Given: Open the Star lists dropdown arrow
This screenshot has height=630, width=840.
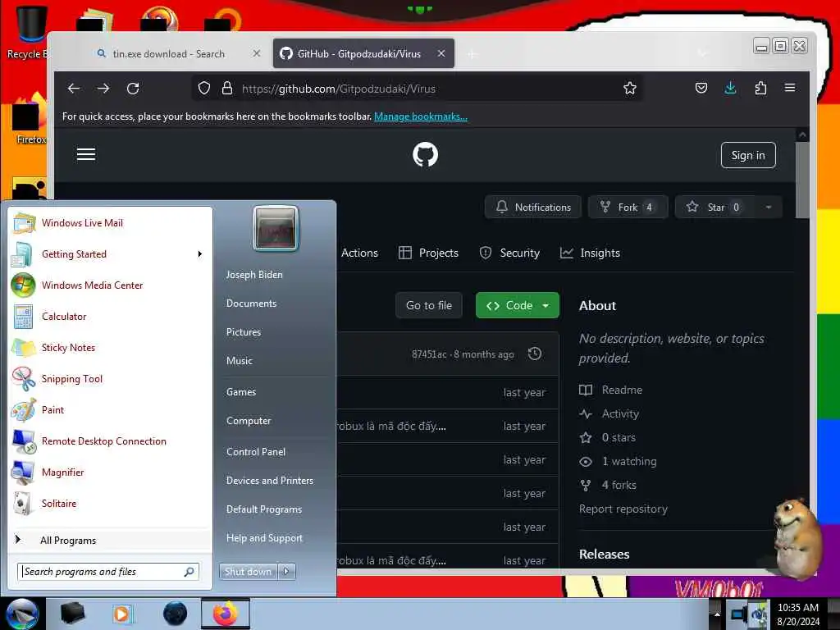Looking at the screenshot, I should pos(768,208).
